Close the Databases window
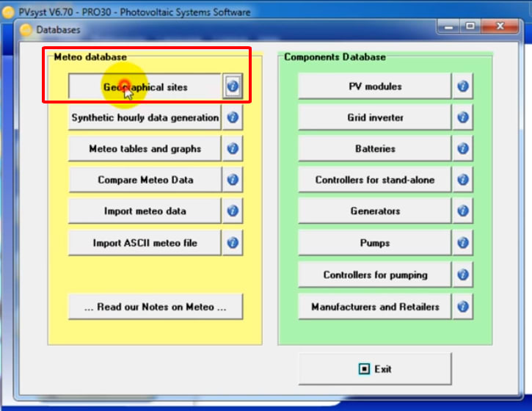The width and height of the screenshot is (532, 411). click(500, 26)
